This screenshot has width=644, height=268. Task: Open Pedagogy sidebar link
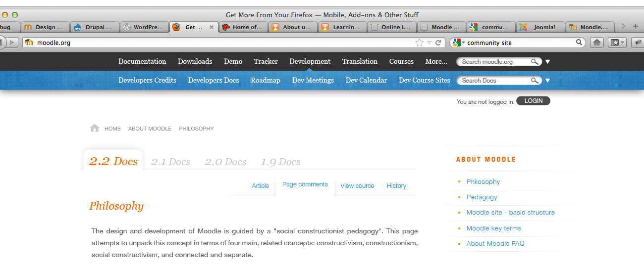tap(482, 197)
